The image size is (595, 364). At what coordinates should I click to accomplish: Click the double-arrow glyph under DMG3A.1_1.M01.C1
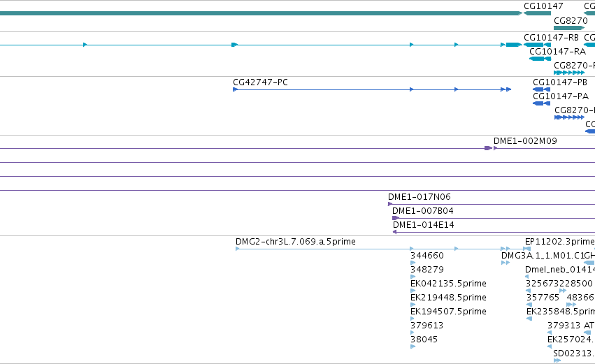pos(505,263)
